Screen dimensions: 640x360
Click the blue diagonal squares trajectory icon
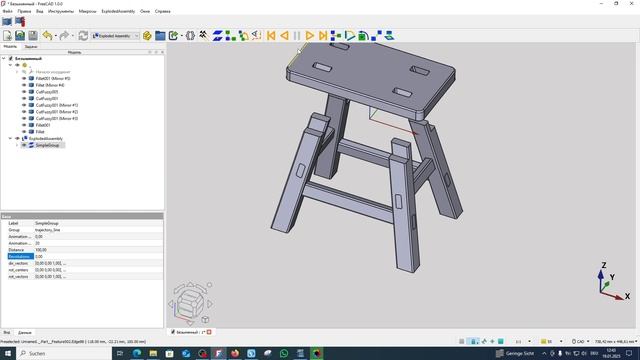(376, 36)
